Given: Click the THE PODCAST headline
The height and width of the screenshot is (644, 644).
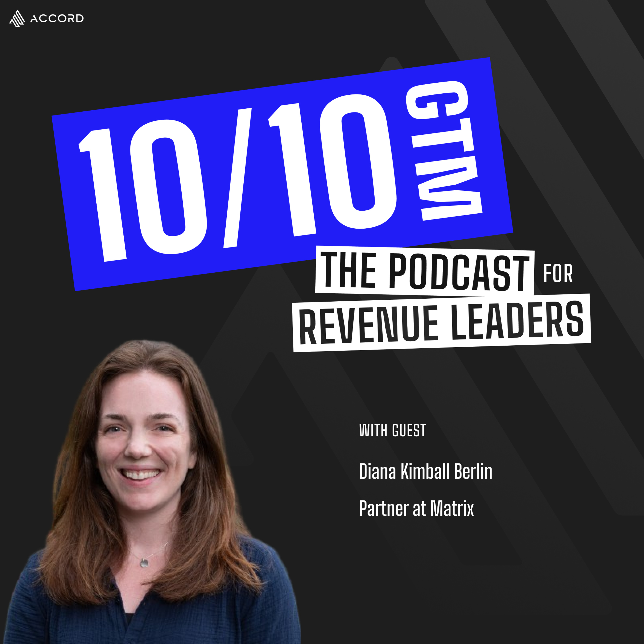Looking at the screenshot, I should coord(425,271).
